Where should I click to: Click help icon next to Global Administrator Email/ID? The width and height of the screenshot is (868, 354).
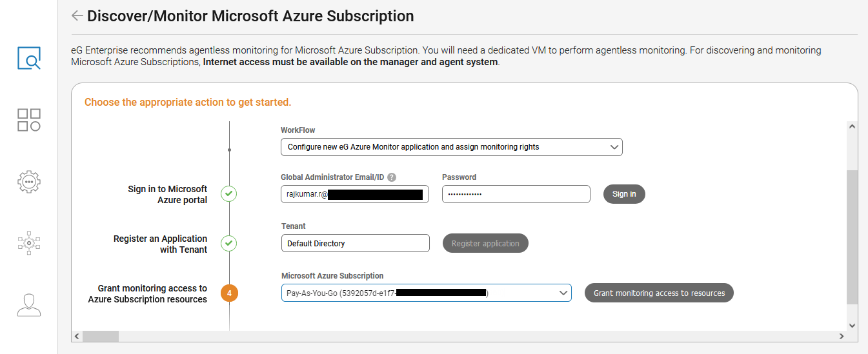(x=392, y=177)
